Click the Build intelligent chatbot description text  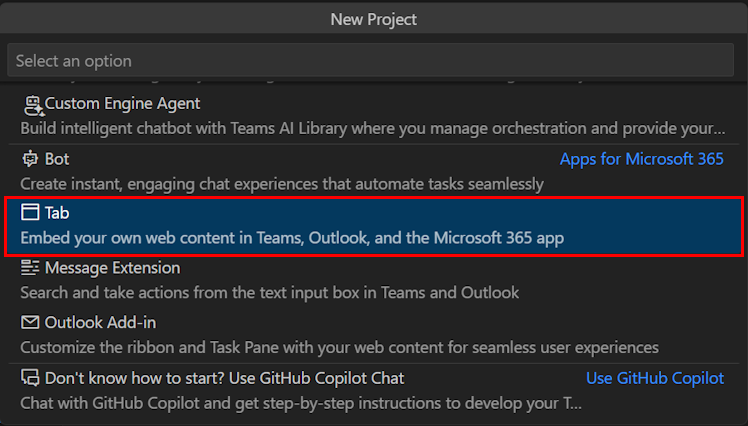[373, 129]
